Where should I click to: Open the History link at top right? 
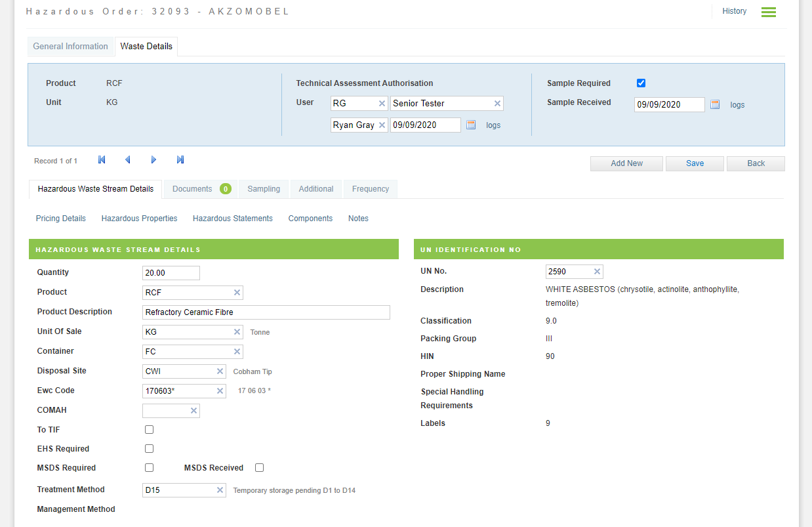tap(734, 11)
